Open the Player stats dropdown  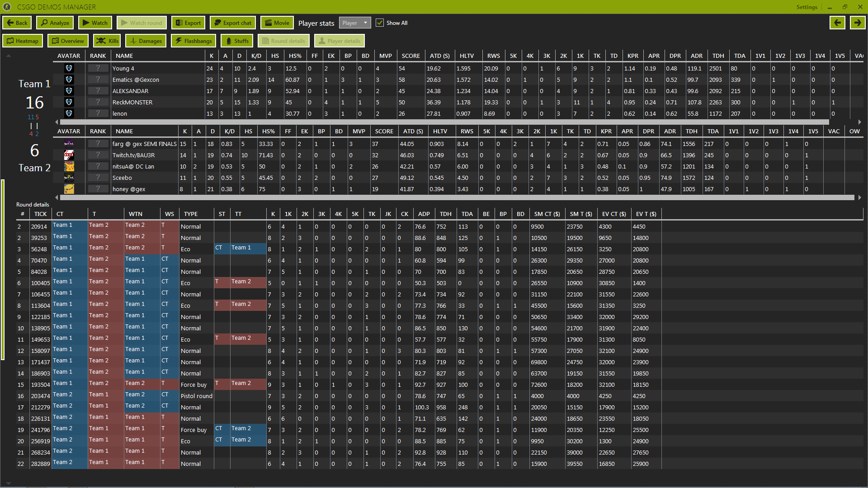[x=355, y=23]
